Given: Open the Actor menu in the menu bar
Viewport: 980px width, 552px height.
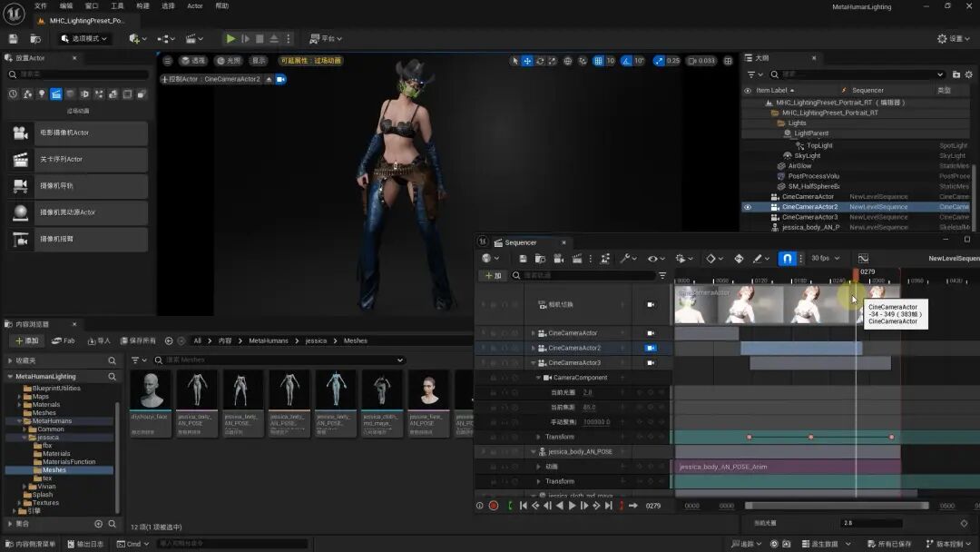Looking at the screenshot, I should pos(195,6).
